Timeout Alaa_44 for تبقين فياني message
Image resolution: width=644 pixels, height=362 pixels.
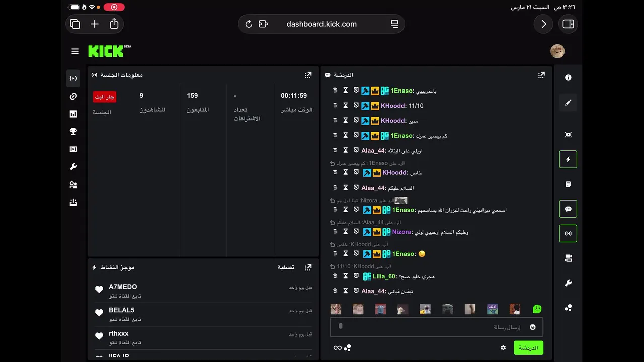point(345,291)
